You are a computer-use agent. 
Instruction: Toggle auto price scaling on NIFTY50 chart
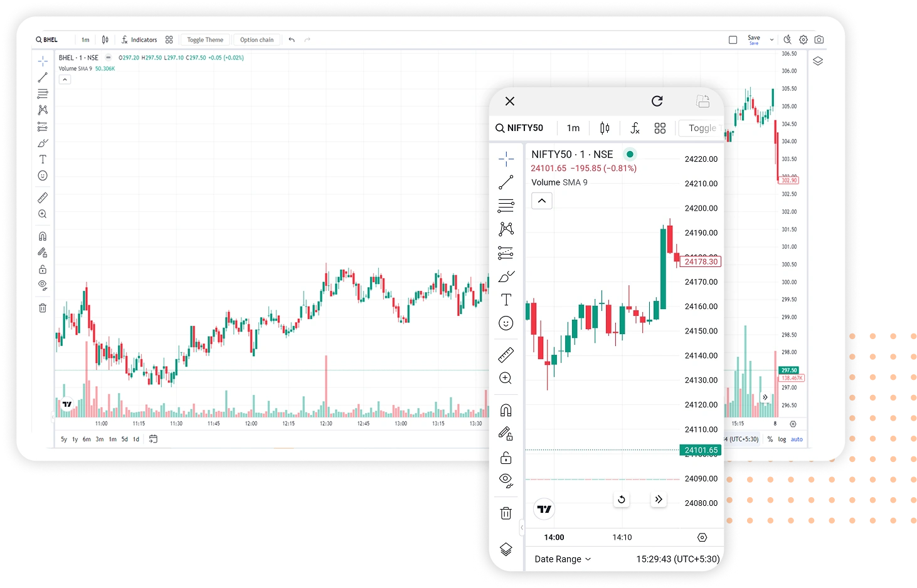(797, 439)
